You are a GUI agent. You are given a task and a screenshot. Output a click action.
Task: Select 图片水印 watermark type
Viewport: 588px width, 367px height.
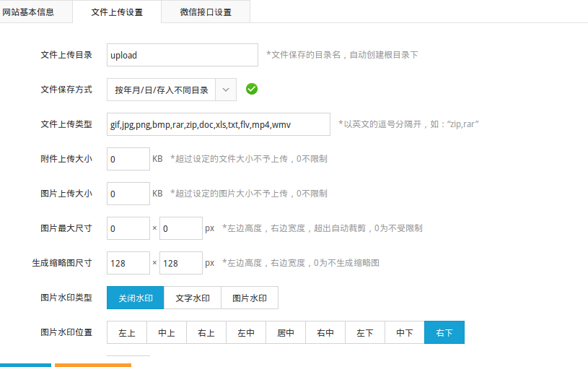pos(250,298)
